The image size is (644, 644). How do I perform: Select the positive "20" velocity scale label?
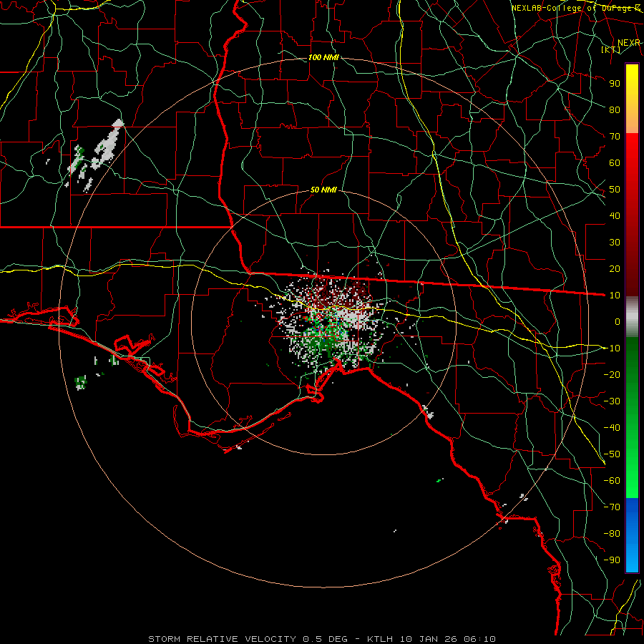point(615,268)
